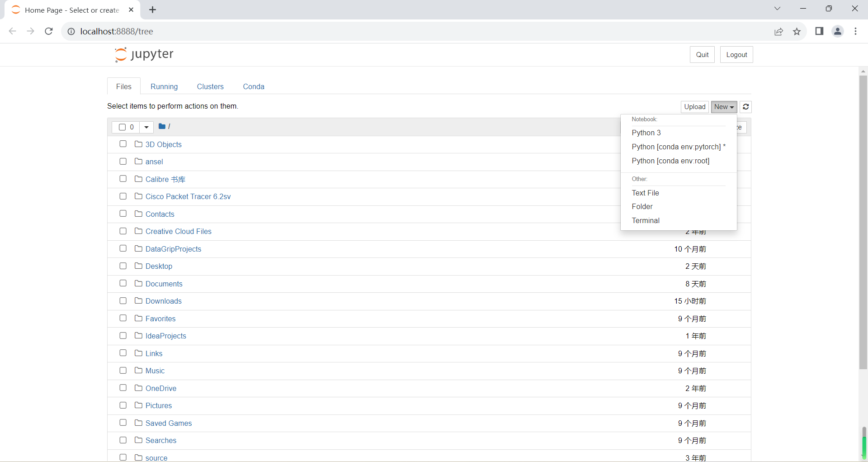Viewport: 868px width, 462px height.
Task: Toggle the select-all items checkbox
Action: [x=122, y=127]
